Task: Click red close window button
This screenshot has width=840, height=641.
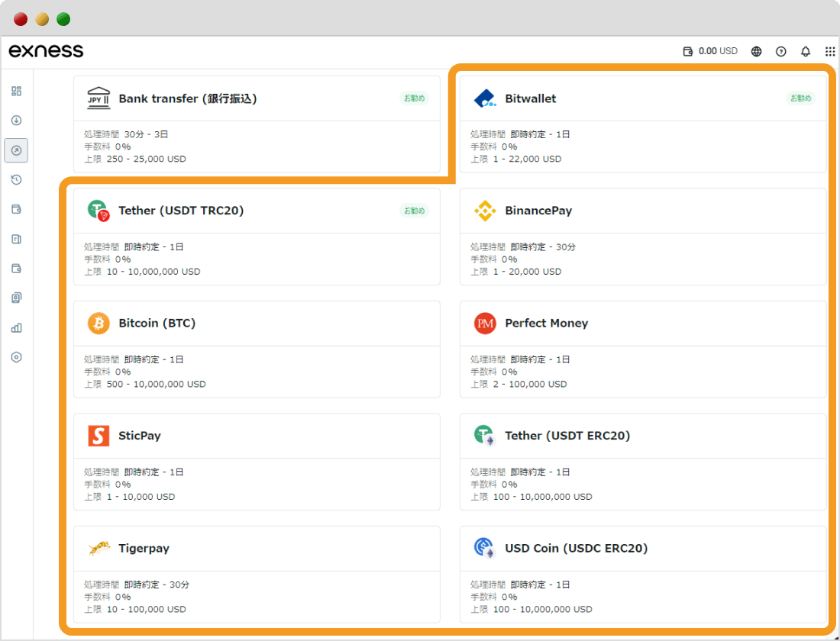Action: pyautogui.click(x=21, y=19)
